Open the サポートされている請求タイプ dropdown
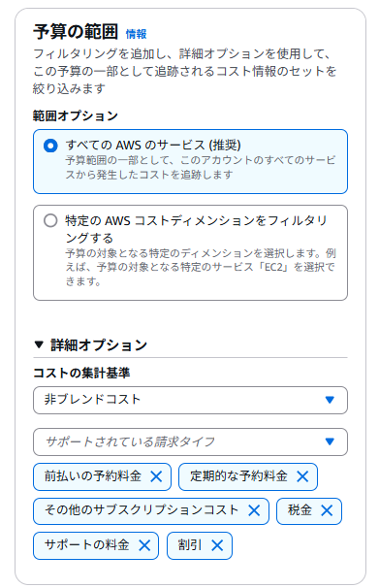The height and width of the screenshot is (588, 379). click(190, 441)
